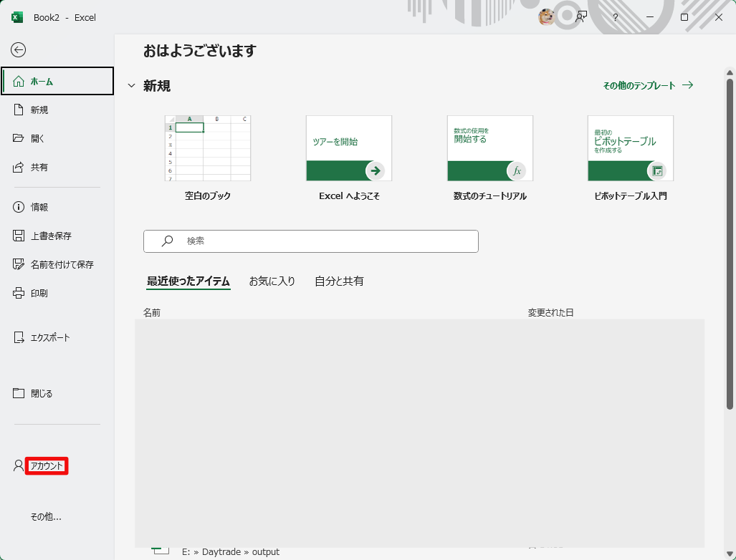The height and width of the screenshot is (560, 736).
Task: Click the New (新規) document icon
Action: [19, 110]
